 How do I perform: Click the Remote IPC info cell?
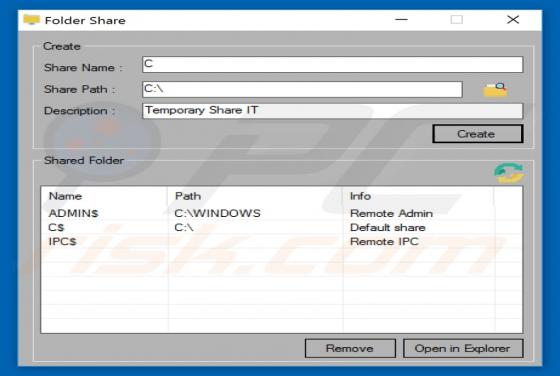pos(384,242)
